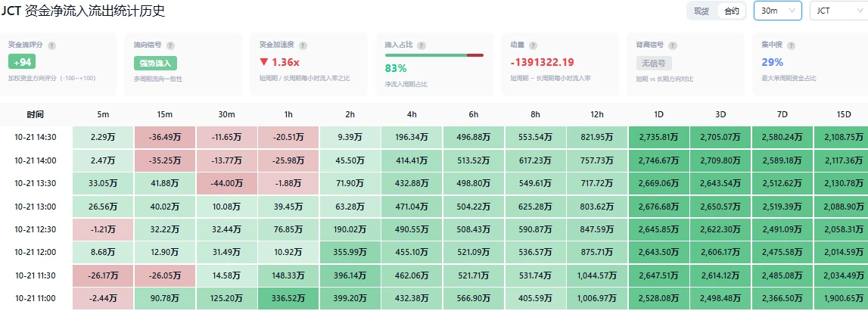Select the 1D column header
This screenshot has height=311, width=868.
click(x=658, y=114)
